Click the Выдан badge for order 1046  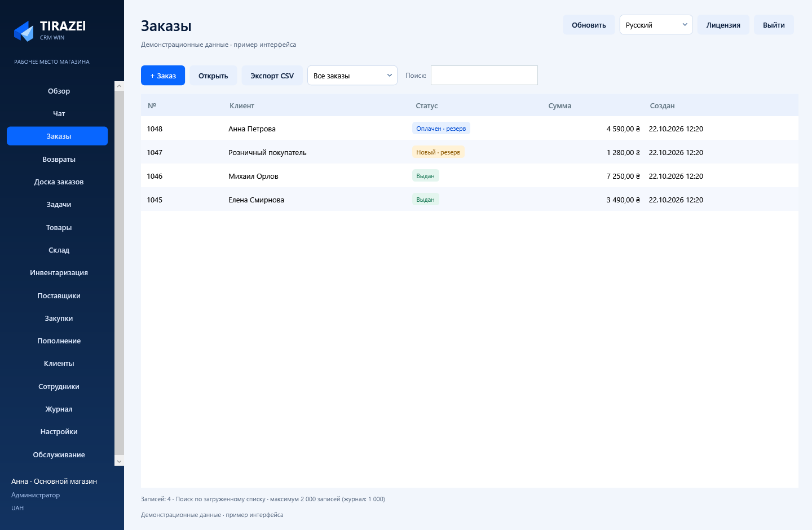pyautogui.click(x=425, y=176)
